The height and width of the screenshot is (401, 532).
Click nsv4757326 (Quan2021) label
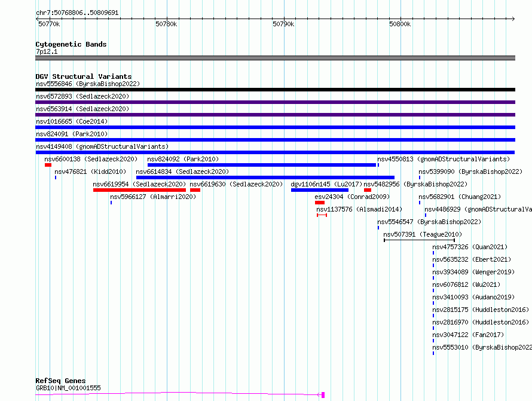tap(470, 247)
